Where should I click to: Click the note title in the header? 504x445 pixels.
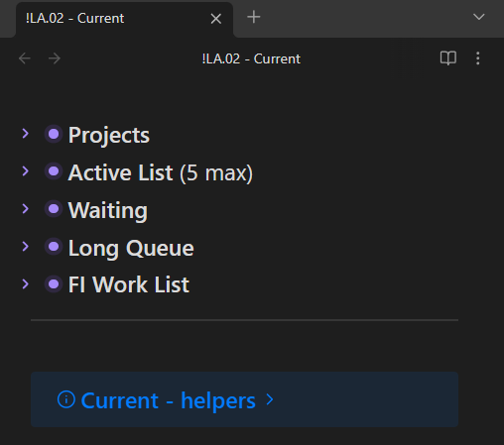tap(251, 58)
